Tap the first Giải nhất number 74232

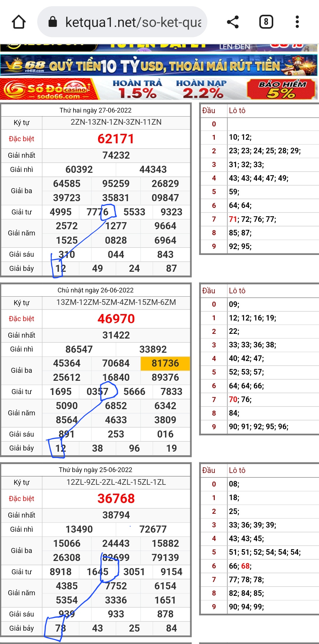tap(116, 155)
